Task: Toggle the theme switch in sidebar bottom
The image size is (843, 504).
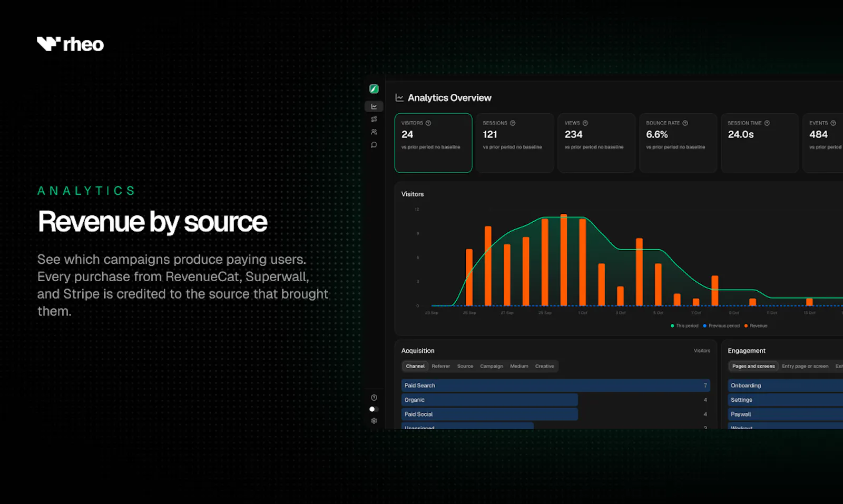Action: pyautogui.click(x=374, y=409)
